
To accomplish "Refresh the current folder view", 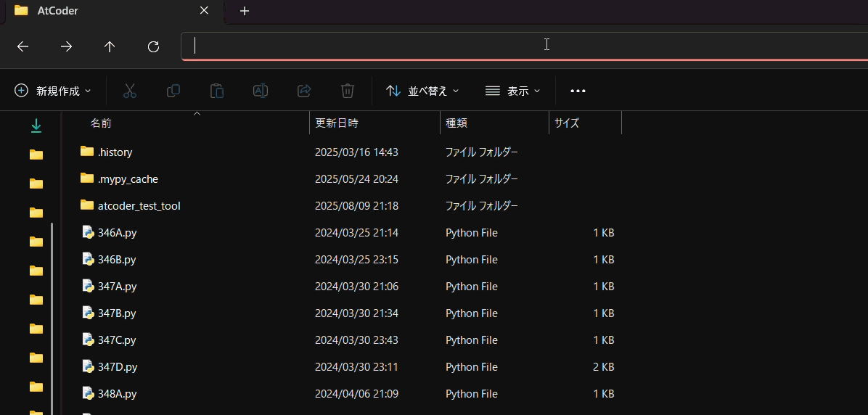I will (x=153, y=47).
